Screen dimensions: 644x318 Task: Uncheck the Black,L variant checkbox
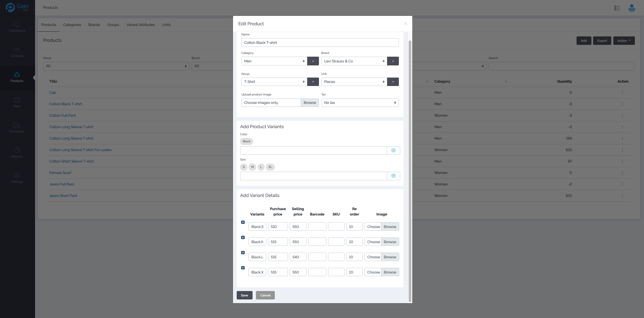coord(243,253)
